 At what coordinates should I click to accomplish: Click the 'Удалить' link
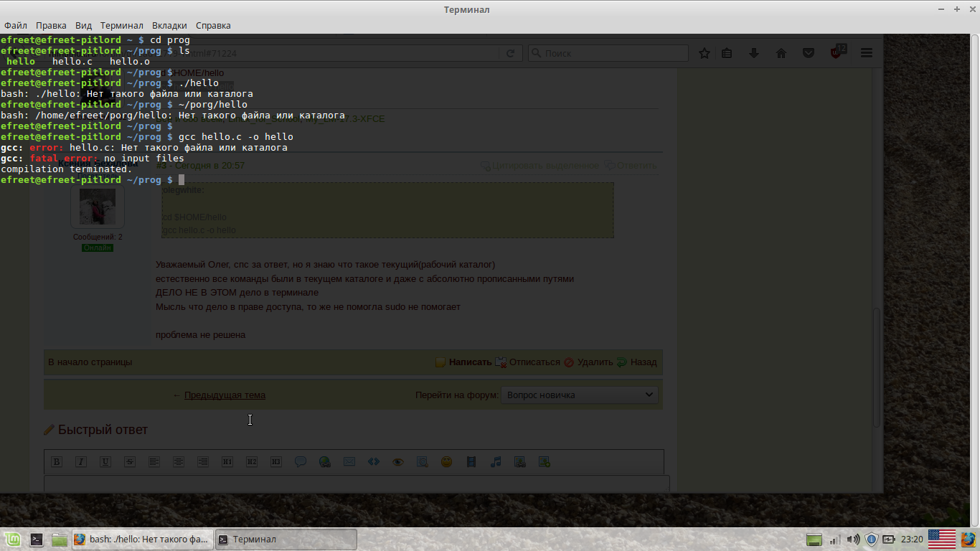point(595,362)
